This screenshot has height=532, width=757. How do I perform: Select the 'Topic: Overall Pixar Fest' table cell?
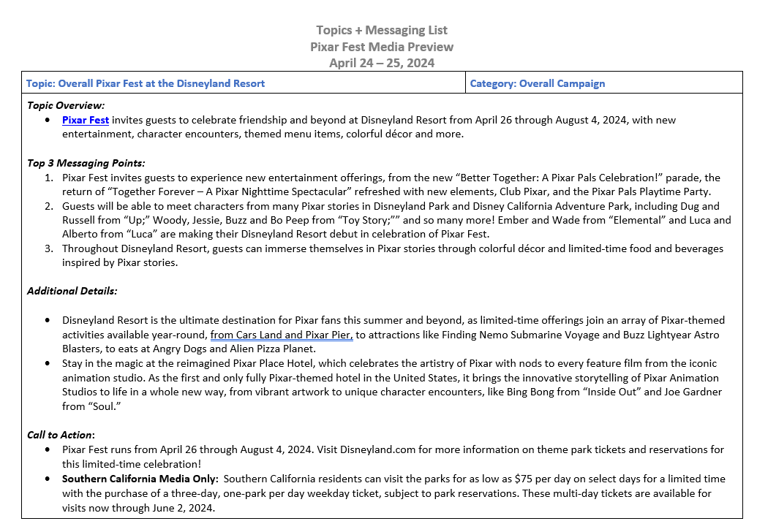pos(145,83)
